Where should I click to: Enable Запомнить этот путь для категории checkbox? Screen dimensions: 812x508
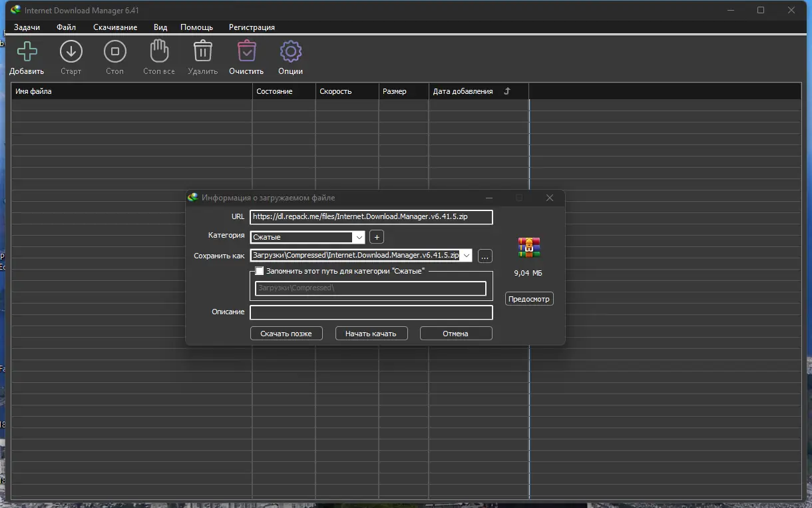(260, 271)
